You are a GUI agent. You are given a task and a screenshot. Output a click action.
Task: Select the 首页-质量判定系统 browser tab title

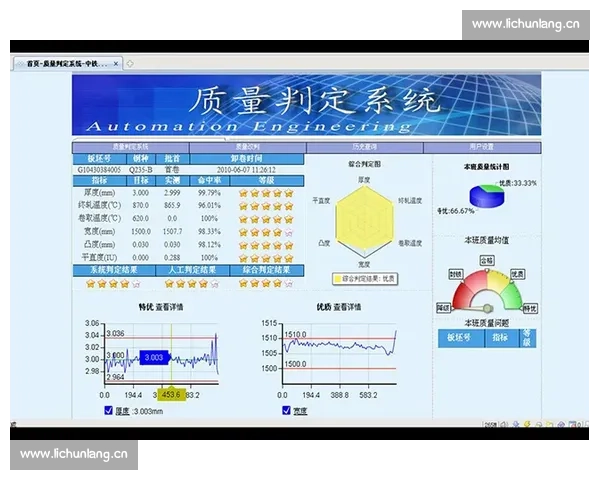point(67,64)
